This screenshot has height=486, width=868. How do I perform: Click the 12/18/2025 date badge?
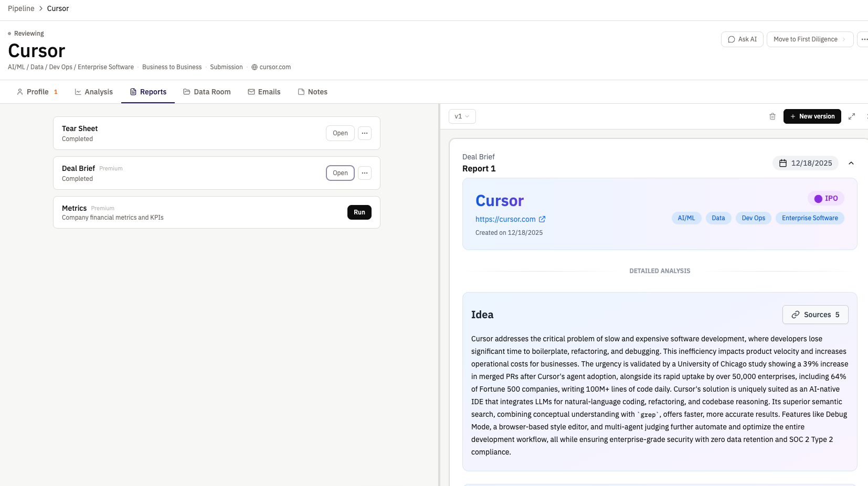pyautogui.click(x=806, y=163)
